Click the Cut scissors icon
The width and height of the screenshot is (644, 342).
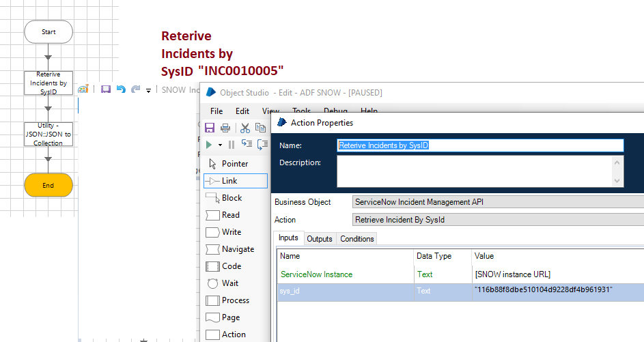click(245, 128)
